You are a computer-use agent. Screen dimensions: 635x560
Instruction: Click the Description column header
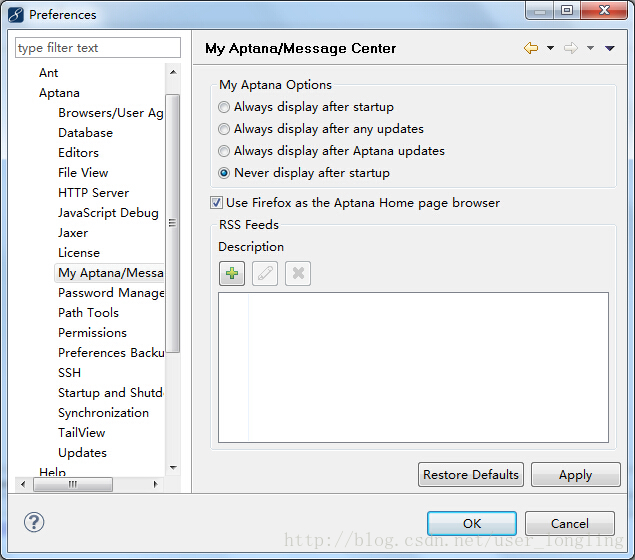pyautogui.click(x=251, y=247)
